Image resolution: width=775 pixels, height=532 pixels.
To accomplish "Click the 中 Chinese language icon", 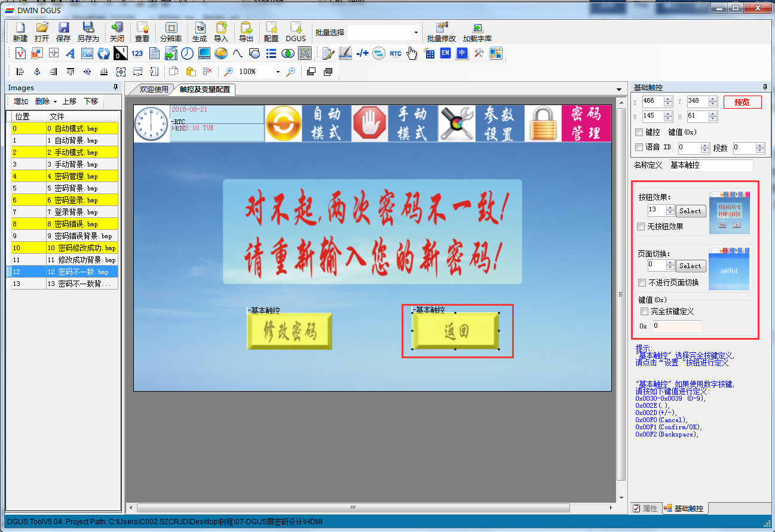I will pos(462,54).
